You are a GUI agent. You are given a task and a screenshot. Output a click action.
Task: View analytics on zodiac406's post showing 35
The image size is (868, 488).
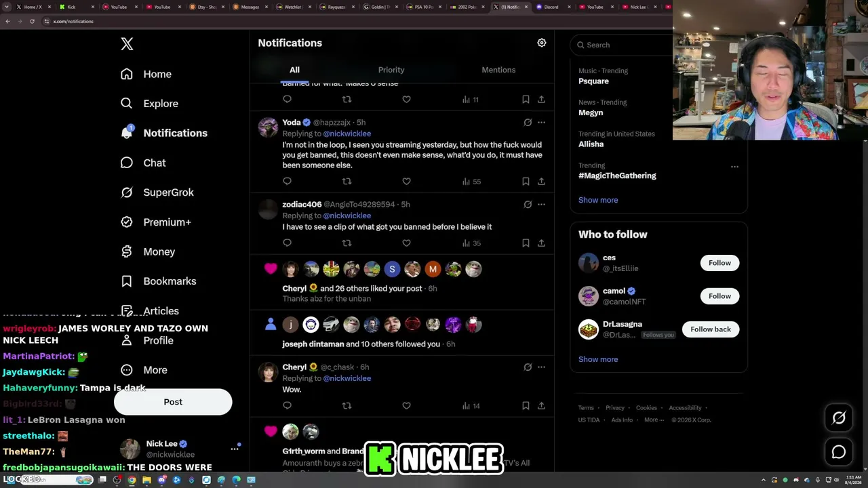point(471,243)
